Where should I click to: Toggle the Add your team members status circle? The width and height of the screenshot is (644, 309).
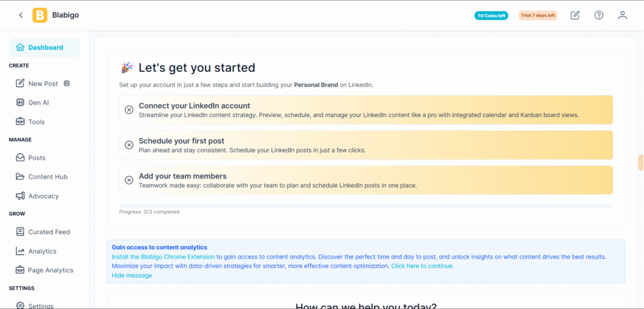129,180
